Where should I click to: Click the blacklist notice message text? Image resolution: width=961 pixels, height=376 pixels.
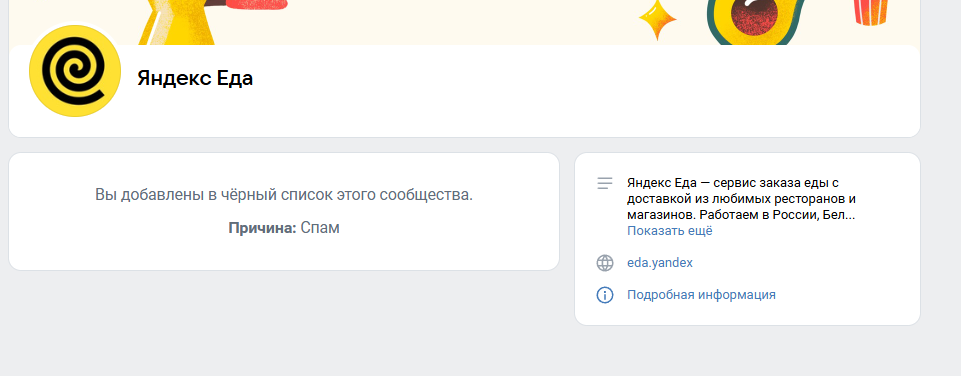point(284,196)
